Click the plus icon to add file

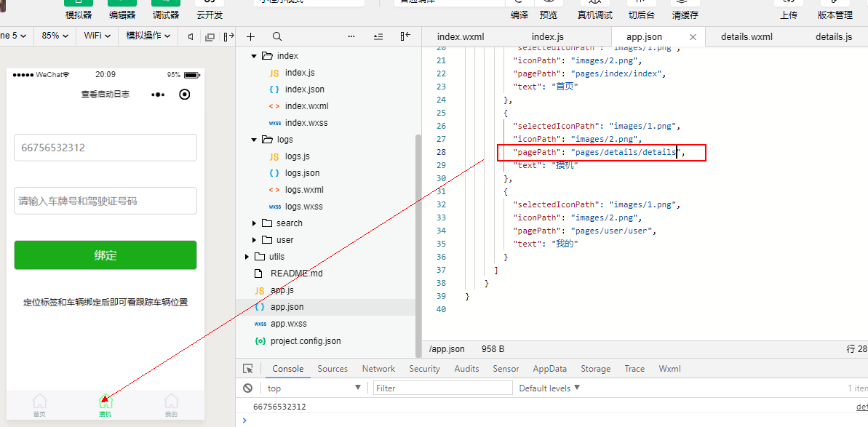pyautogui.click(x=250, y=37)
